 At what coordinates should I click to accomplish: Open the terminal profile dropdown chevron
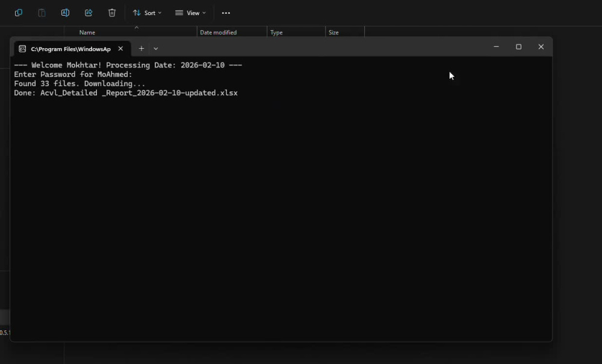coord(155,49)
